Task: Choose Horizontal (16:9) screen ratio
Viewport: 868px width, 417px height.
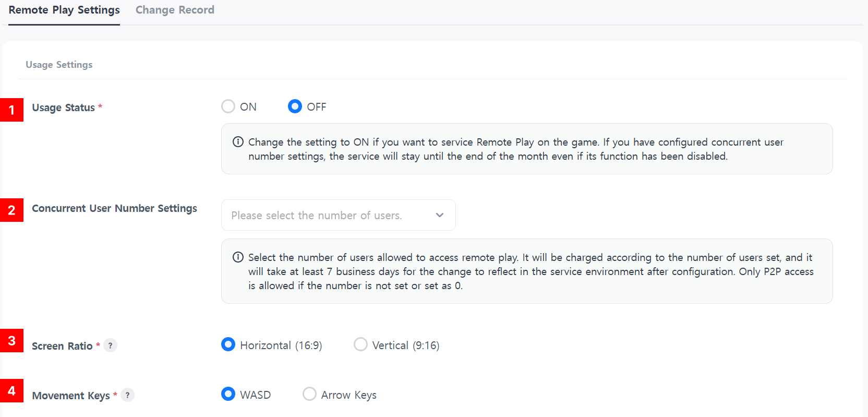Action: [x=228, y=344]
